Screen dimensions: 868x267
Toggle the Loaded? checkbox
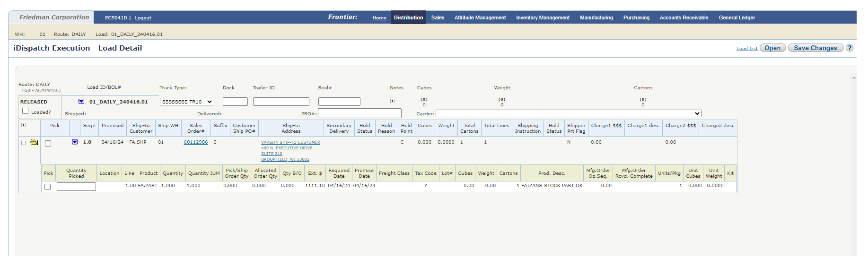[26, 111]
